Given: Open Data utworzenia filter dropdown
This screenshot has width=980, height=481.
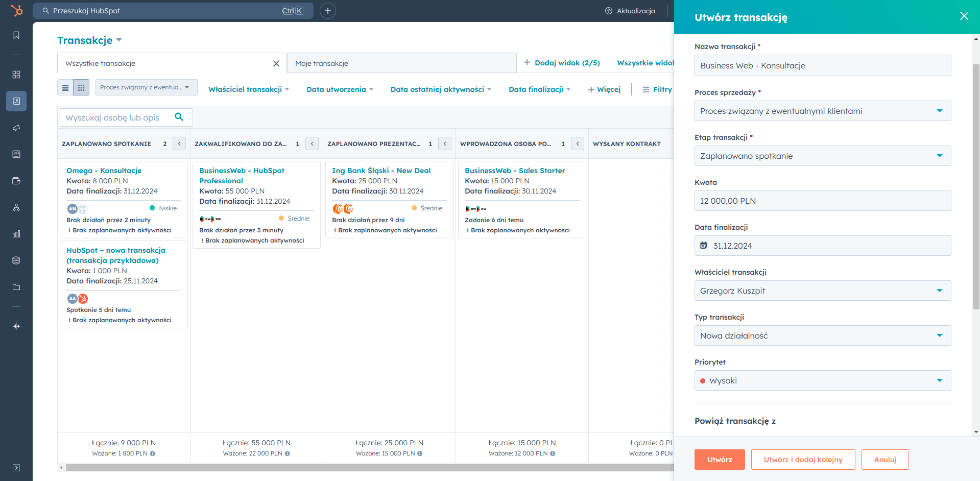Looking at the screenshot, I should [x=340, y=89].
